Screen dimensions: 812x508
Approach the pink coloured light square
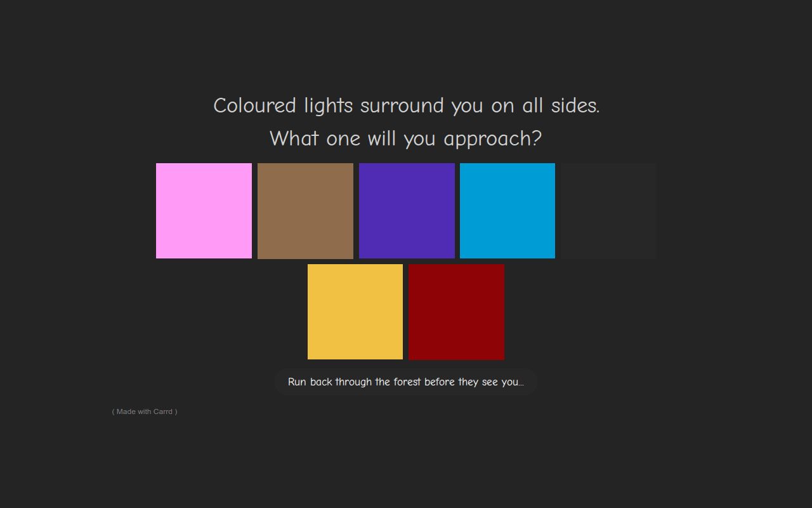tap(204, 211)
